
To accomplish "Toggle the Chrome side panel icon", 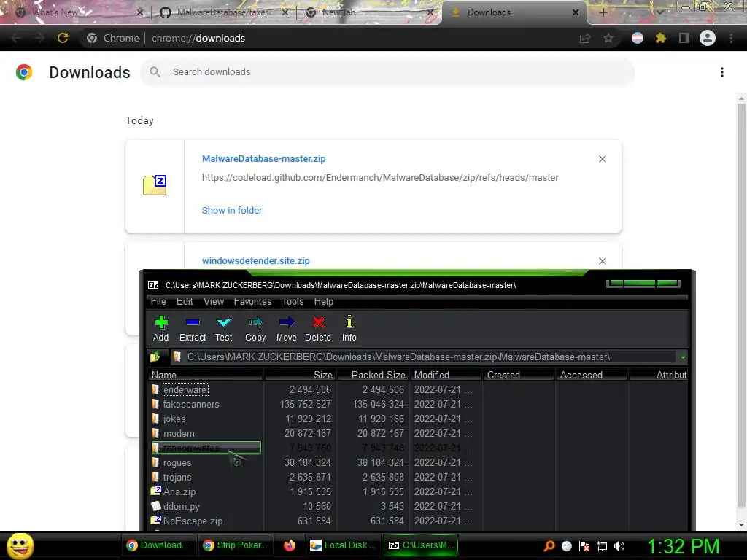I will click(684, 38).
